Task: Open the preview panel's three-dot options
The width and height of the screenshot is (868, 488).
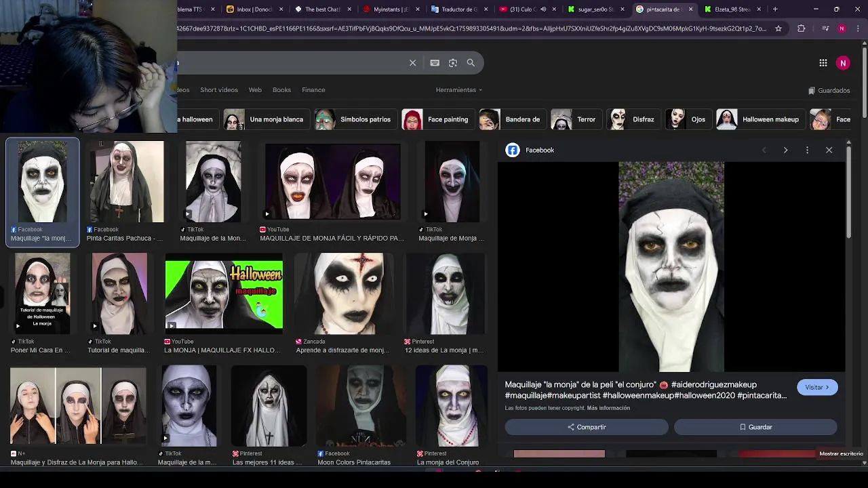Action: tap(807, 150)
